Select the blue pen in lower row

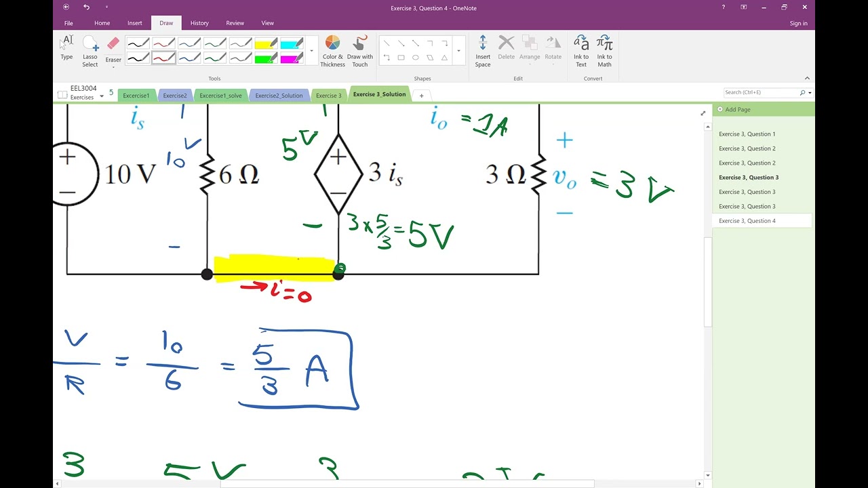pyautogui.click(x=189, y=58)
